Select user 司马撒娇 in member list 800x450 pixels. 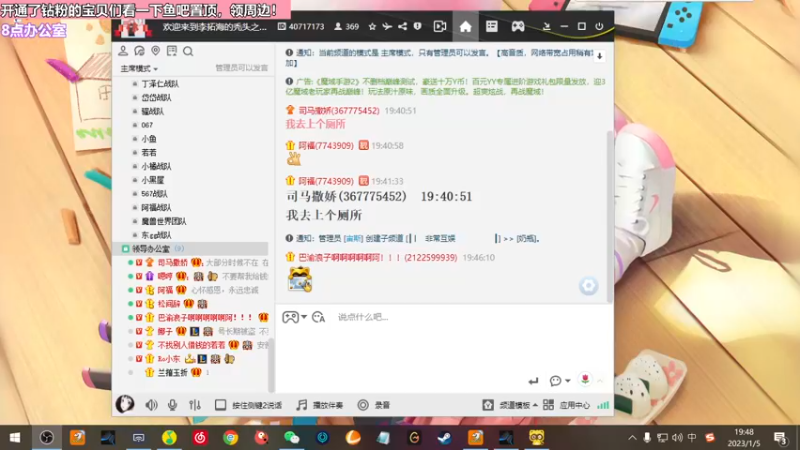[x=172, y=263]
